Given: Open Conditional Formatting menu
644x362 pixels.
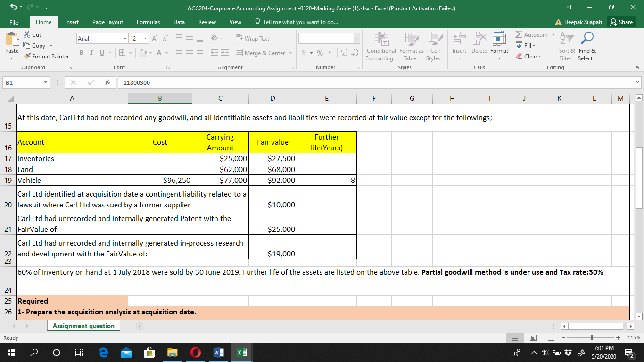Looking at the screenshot, I should tap(381, 47).
